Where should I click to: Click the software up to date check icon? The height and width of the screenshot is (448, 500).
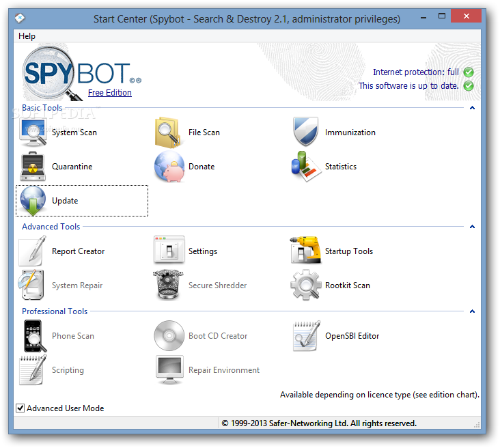click(469, 86)
